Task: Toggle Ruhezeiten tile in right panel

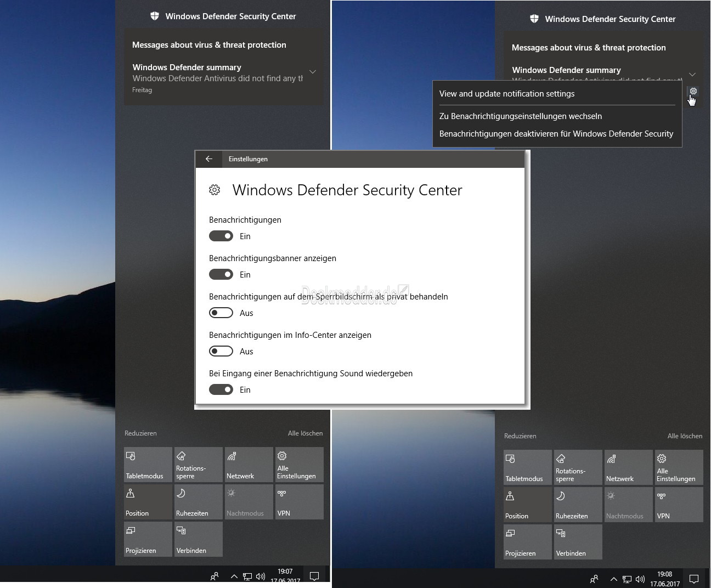Action: coord(578,505)
